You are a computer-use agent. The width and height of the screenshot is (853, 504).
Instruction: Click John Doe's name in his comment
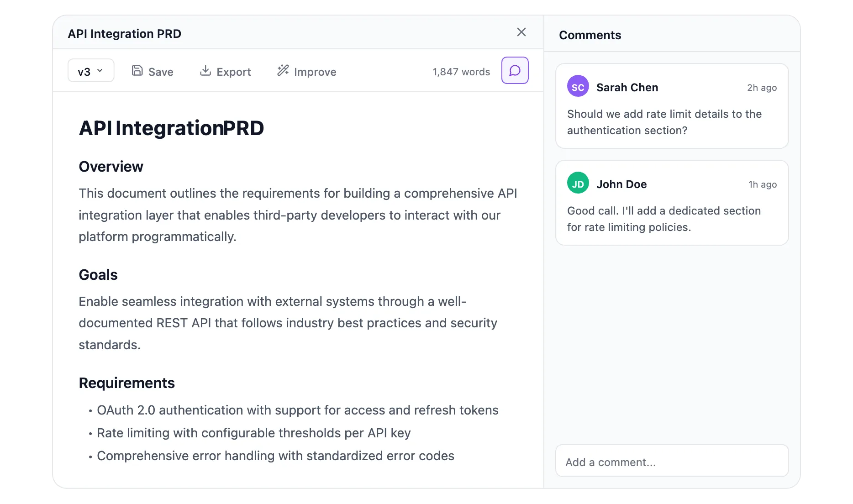(621, 184)
